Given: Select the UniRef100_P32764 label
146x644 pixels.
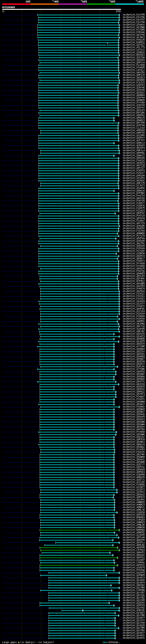Looking at the screenshot, I should [134, 231].
